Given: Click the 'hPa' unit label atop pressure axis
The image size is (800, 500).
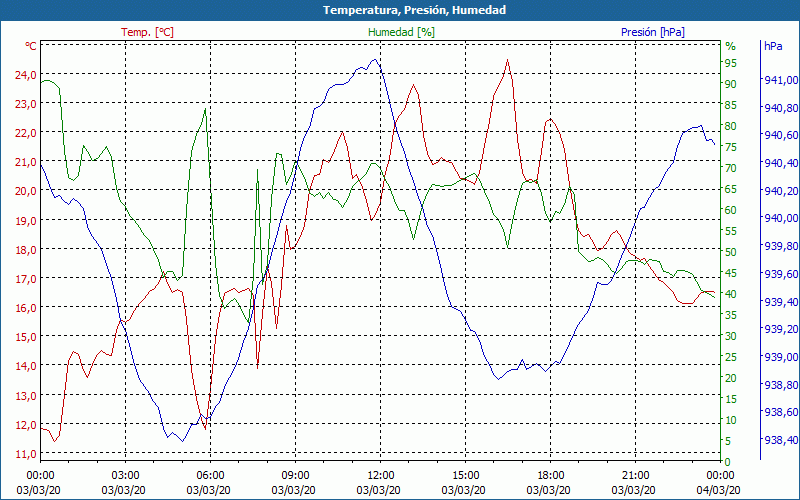Looking at the screenshot, I should click(773, 46).
